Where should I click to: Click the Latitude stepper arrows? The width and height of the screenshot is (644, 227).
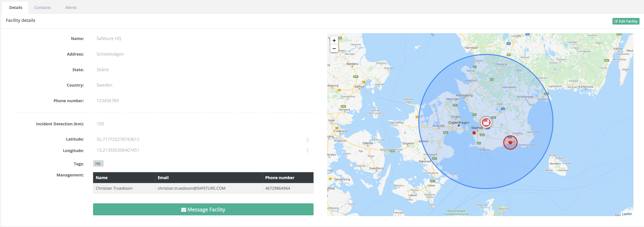(x=307, y=139)
